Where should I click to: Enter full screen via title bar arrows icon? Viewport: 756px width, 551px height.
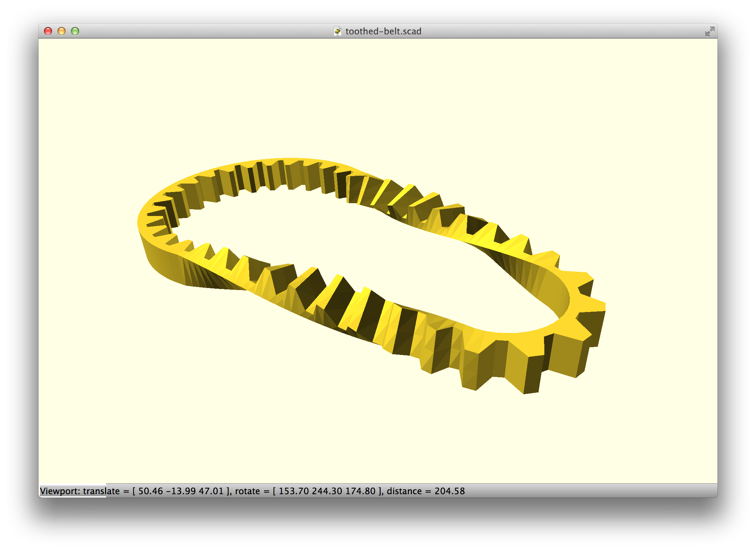pyautogui.click(x=709, y=31)
